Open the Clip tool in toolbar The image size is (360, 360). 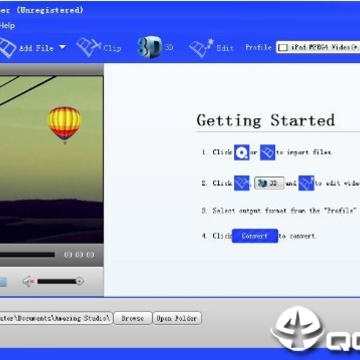(x=99, y=47)
